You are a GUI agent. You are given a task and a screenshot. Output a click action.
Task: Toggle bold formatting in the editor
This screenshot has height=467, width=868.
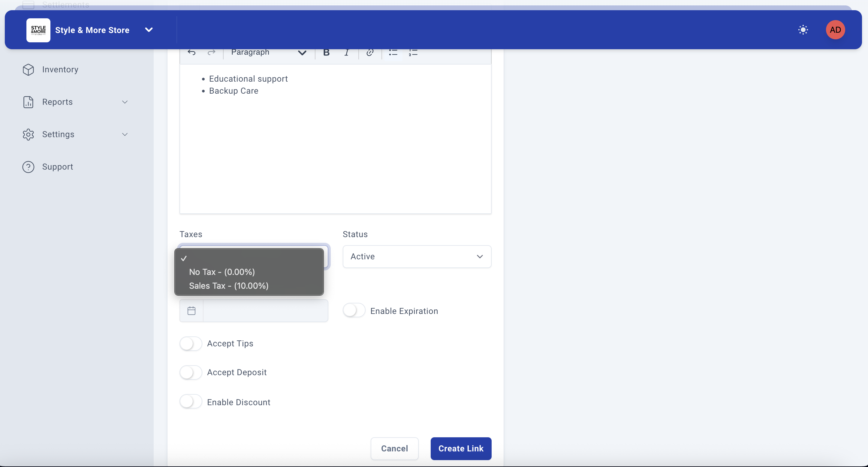click(x=326, y=53)
